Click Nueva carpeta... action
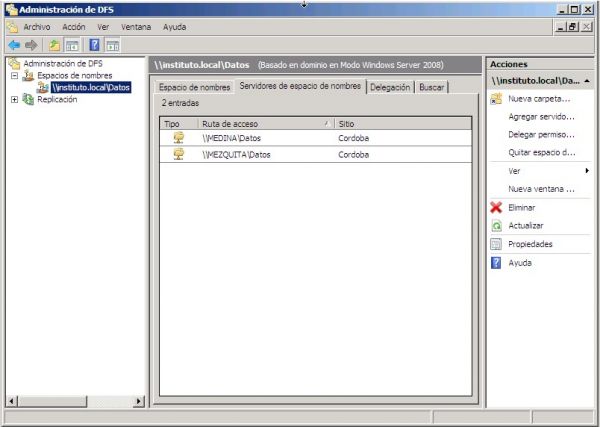The height and width of the screenshot is (427, 600). [x=539, y=99]
